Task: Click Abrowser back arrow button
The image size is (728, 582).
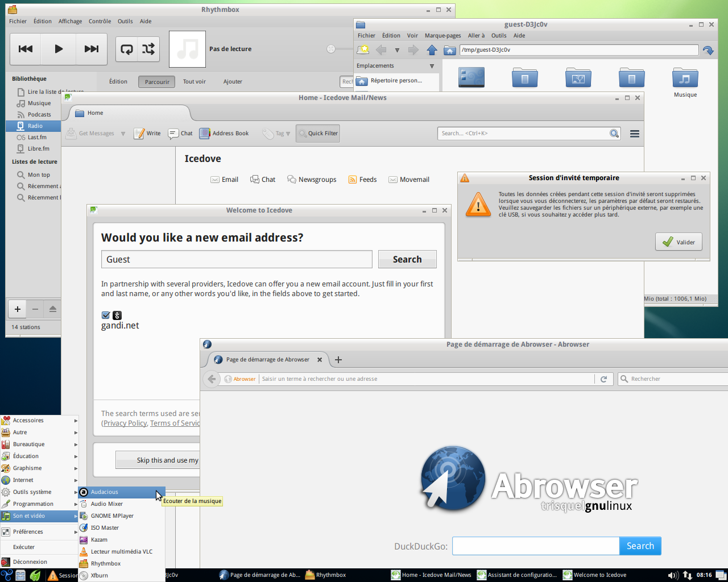Action: coord(212,379)
